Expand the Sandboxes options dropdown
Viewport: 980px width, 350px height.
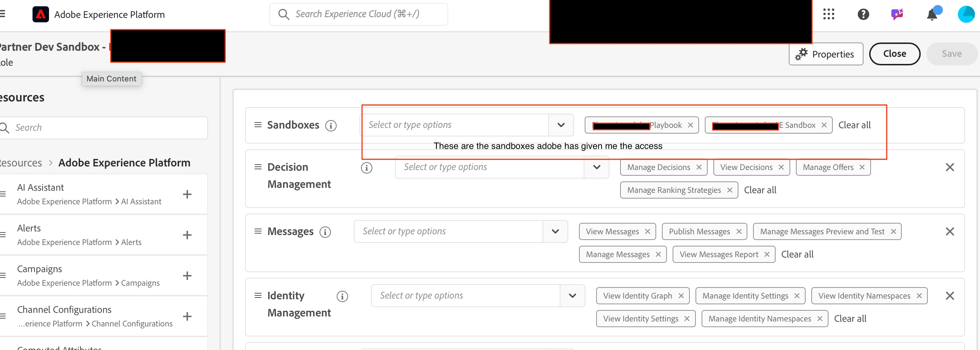[561, 125]
